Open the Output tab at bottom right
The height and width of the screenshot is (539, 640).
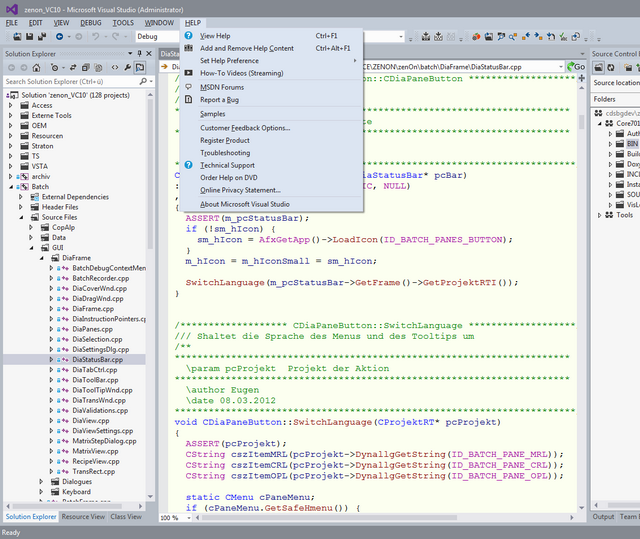click(x=603, y=517)
